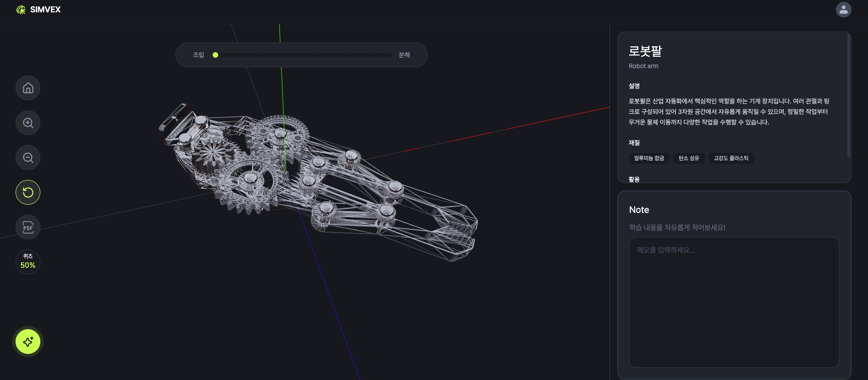Open the 퀴즈 50% progress button

tap(28, 262)
